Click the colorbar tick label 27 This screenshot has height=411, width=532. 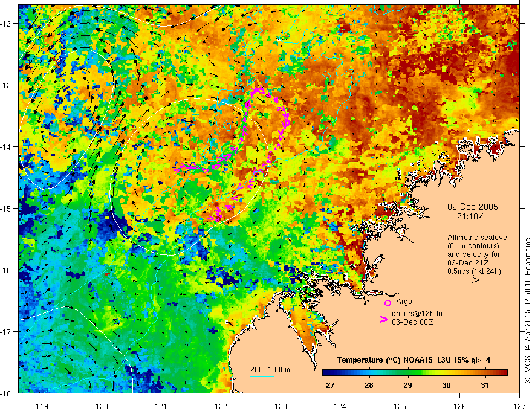330,386
